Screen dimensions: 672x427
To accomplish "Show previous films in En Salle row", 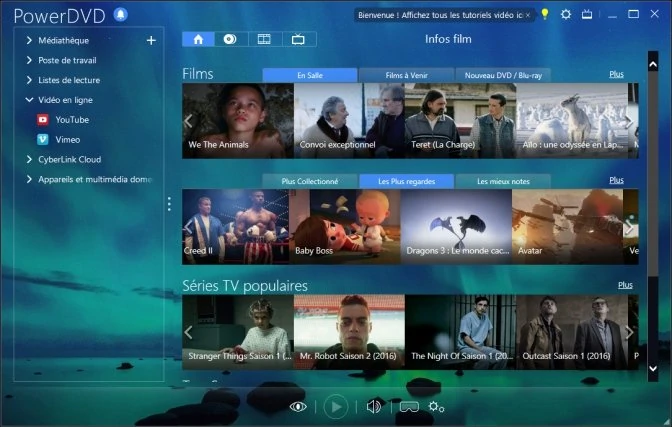I will [x=188, y=121].
